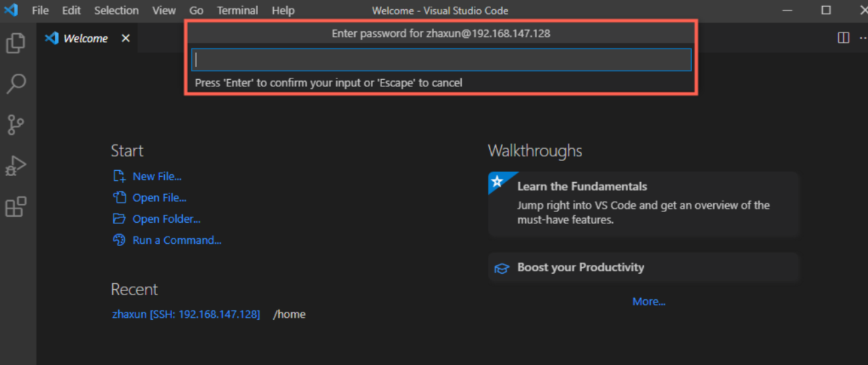Screen dimensions: 868x365
Task: Open the Extensions view
Action: coord(15,207)
